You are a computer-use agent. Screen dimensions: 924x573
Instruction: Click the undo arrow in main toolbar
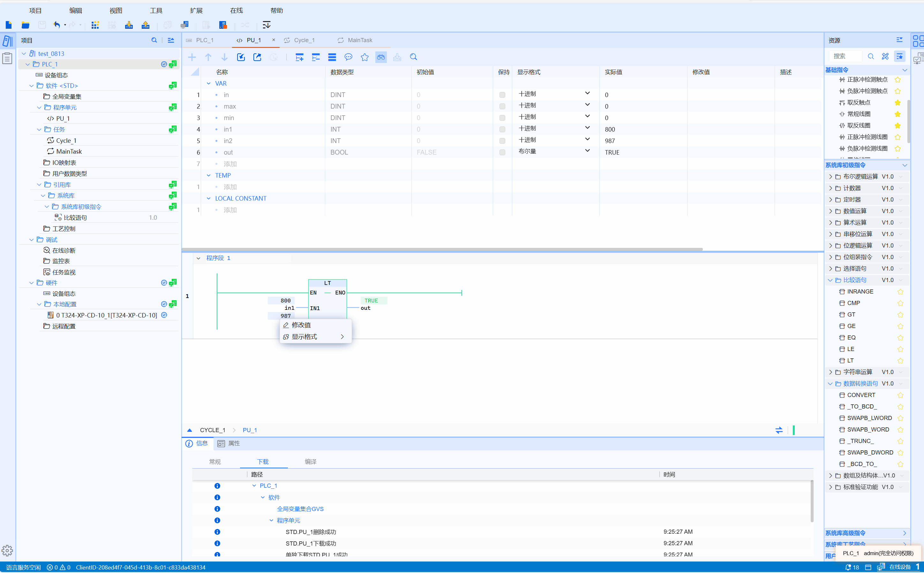56,25
